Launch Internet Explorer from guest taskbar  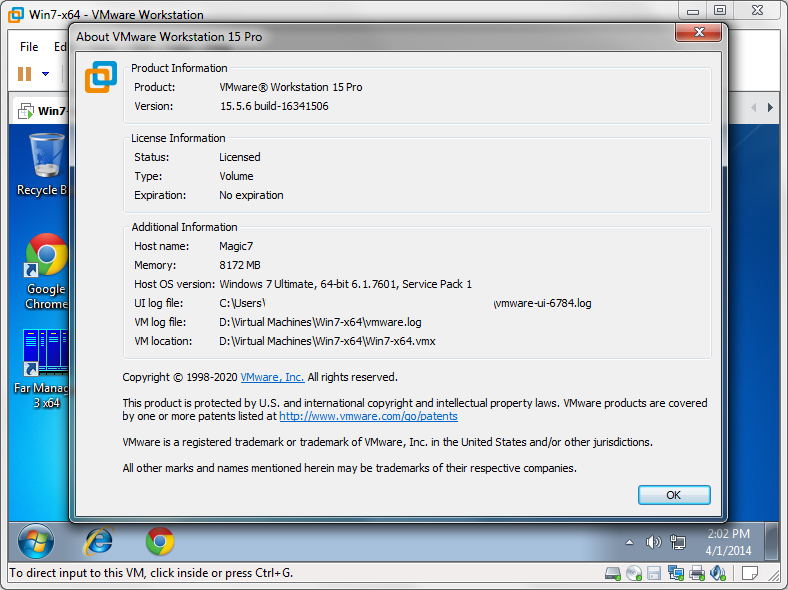[x=98, y=541]
